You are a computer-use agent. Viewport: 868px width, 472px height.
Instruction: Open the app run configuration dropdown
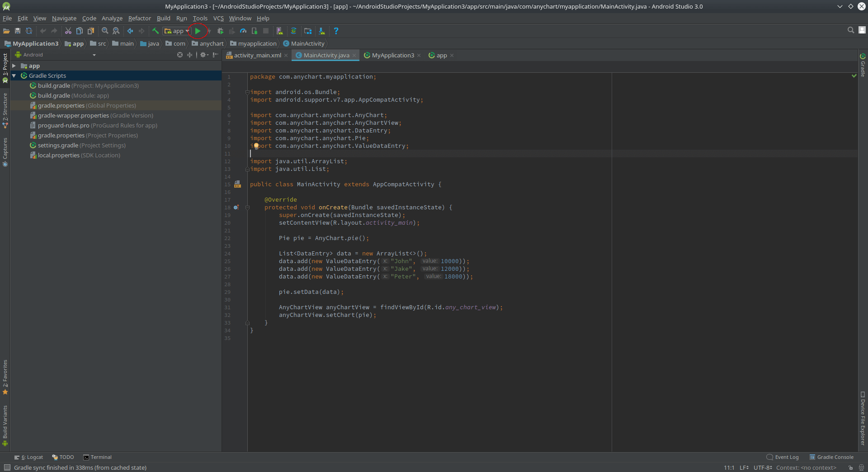(177, 31)
